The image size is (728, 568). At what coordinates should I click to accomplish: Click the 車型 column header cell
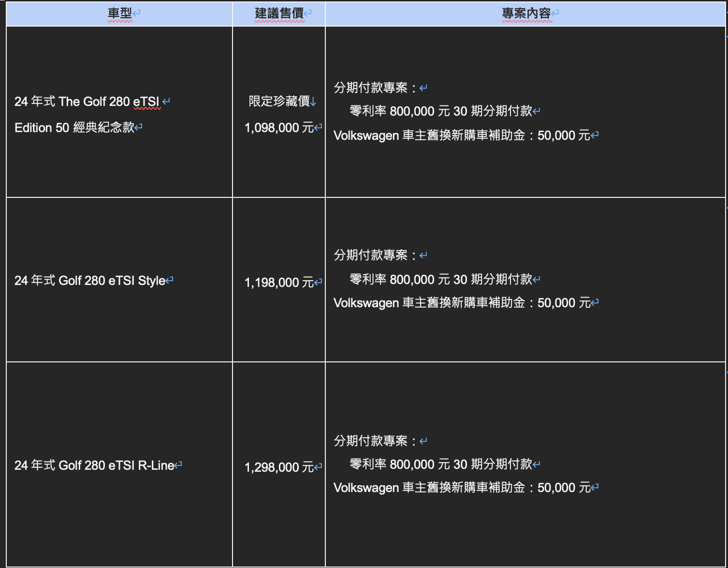[119, 14]
